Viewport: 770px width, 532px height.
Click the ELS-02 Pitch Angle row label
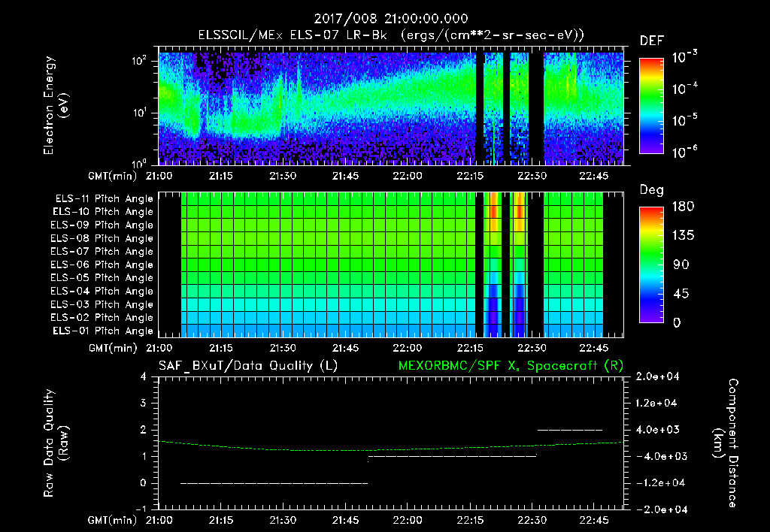102,318
